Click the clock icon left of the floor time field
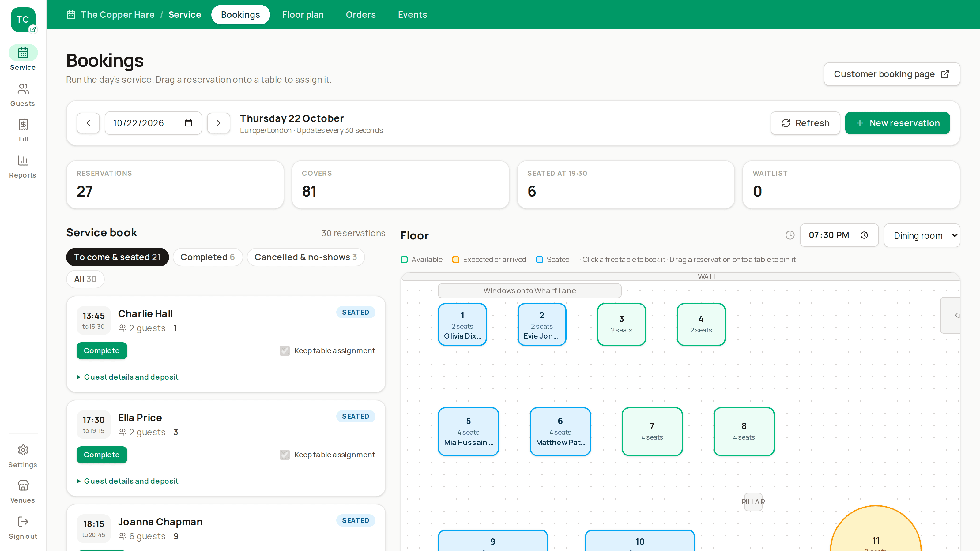This screenshot has height=551, width=980. (790, 235)
